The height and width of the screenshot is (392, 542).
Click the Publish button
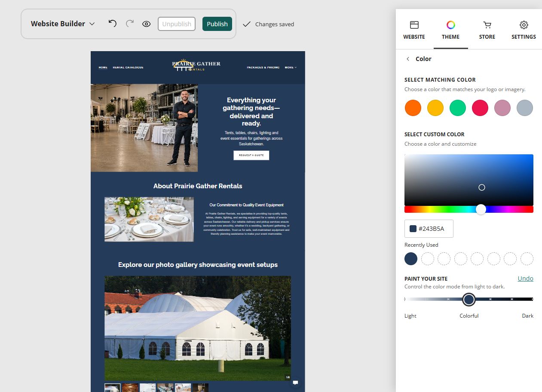[217, 24]
